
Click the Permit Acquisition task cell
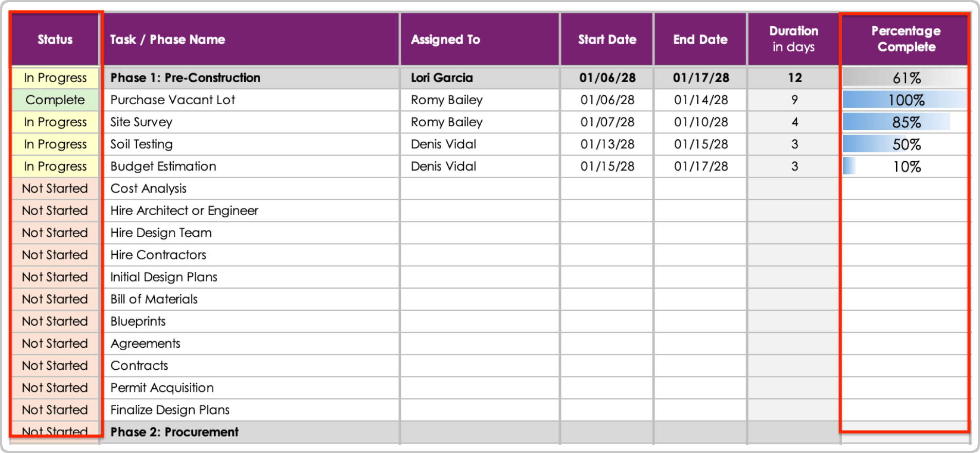[x=162, y=388]
